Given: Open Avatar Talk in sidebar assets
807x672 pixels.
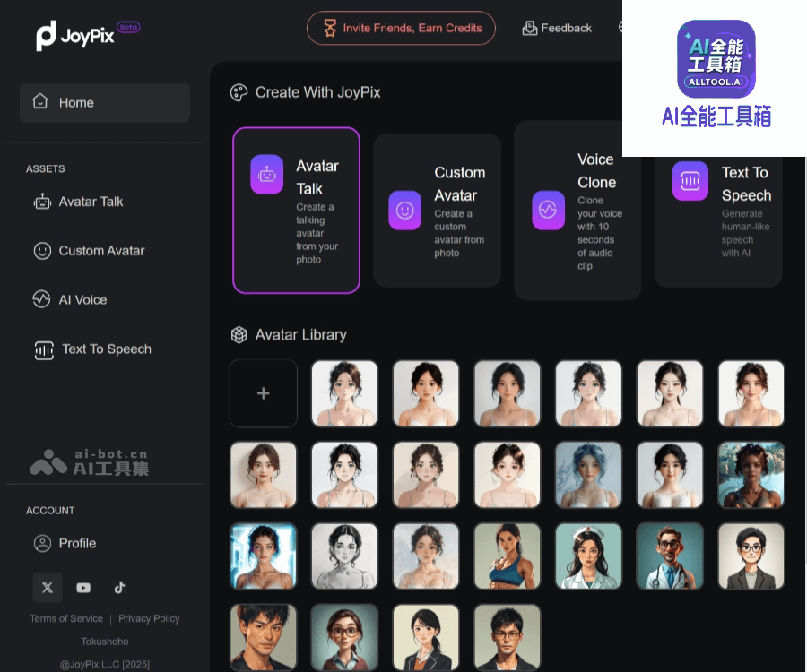Looking at the screenshot, I should 78,202.
